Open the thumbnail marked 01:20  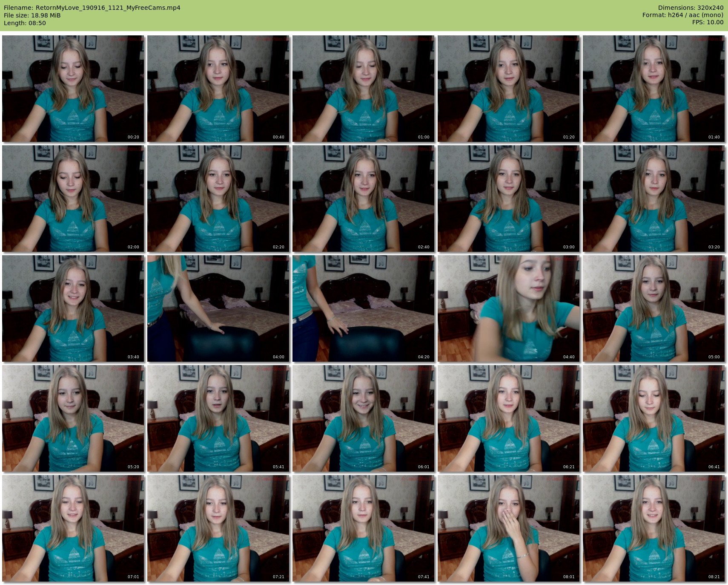[x=508, y=89]
